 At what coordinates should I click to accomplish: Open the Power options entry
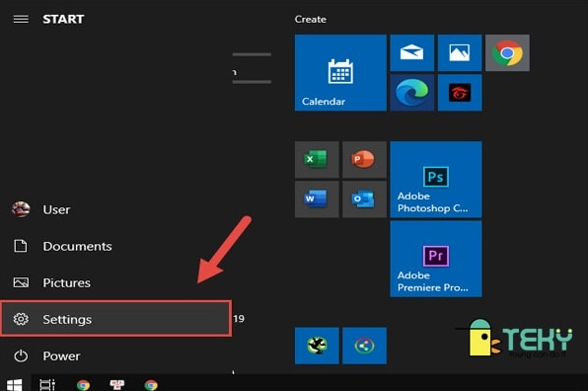115,355
